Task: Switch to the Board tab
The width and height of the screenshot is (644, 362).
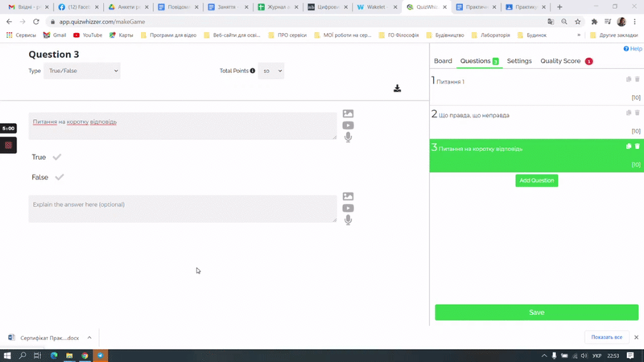Action: 443,61
